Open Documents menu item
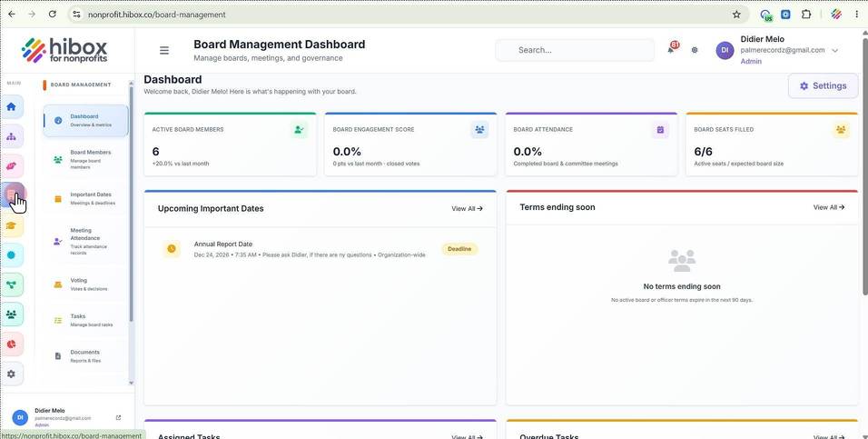 pyautogui.click(x=85, y=356)
